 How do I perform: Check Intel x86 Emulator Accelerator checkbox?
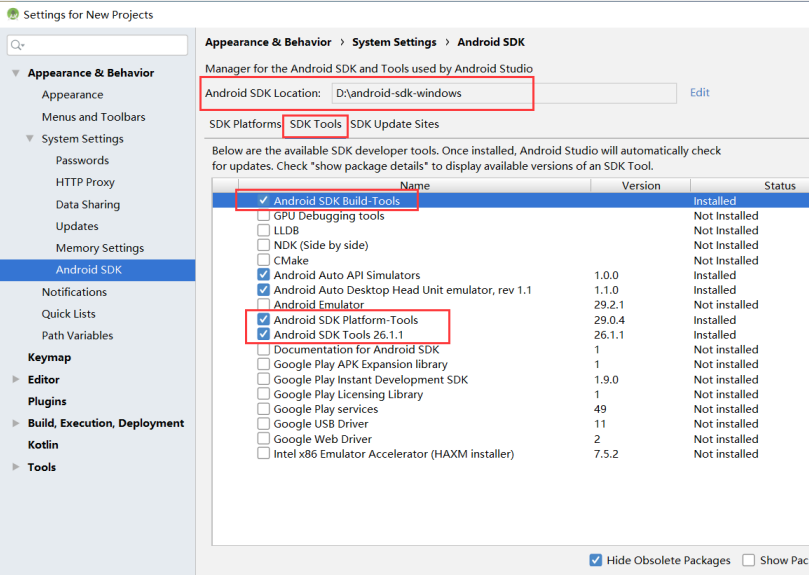click(x=264, y=454)
